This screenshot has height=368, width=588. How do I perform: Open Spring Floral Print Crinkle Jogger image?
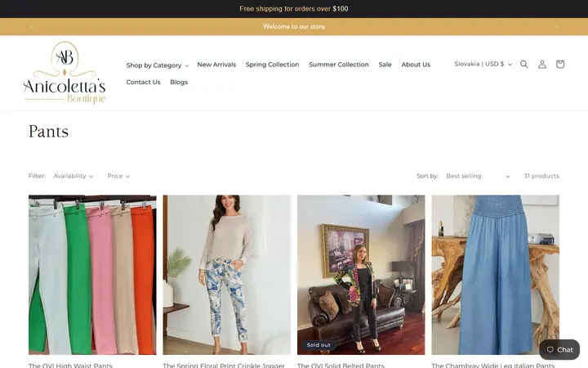226,275
